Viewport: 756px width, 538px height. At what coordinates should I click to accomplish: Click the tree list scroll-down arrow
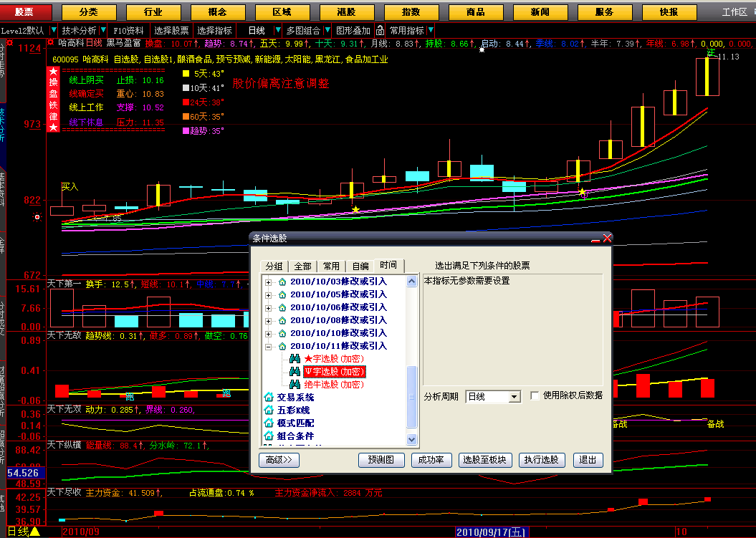point(412,439)
